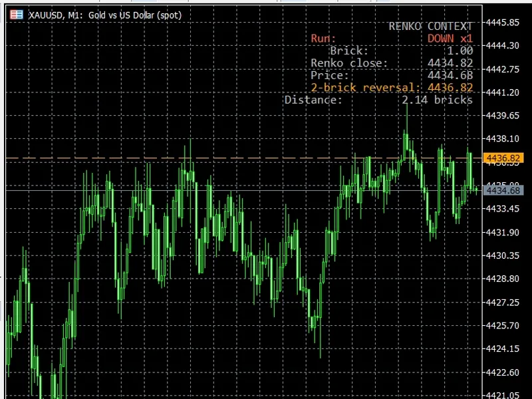This screenshot has width=532, height=399.
Task: Click the 4445.85 price scale label
Action: pyautogui.click(x=503, y=23)
